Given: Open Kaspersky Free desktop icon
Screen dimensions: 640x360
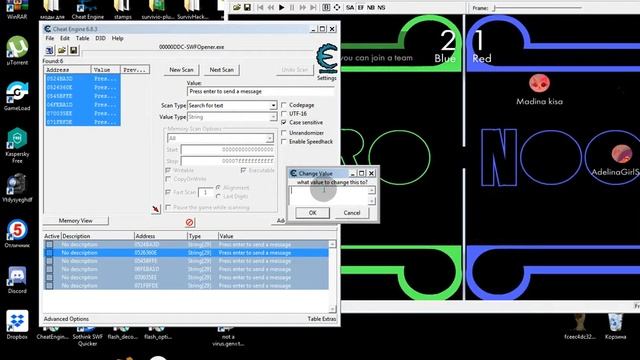Looking at the screenshot, I should (x=17, y=145).
